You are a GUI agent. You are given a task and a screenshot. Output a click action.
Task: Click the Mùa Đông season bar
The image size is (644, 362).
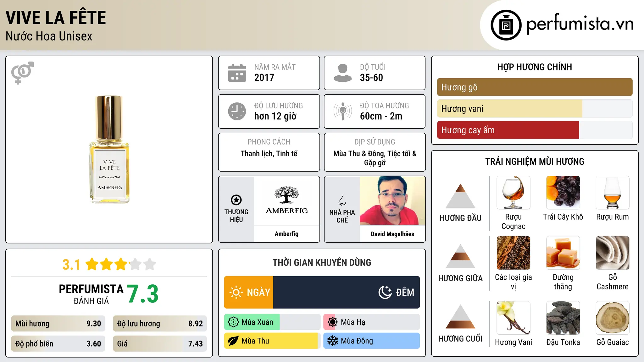tap(372, 341)
